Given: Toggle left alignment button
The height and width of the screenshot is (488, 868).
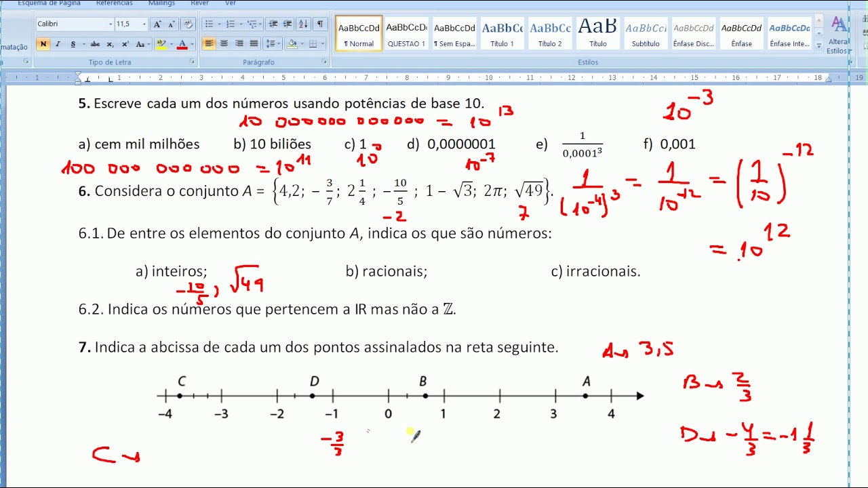Looking at the screenshot, I should 209,44.
